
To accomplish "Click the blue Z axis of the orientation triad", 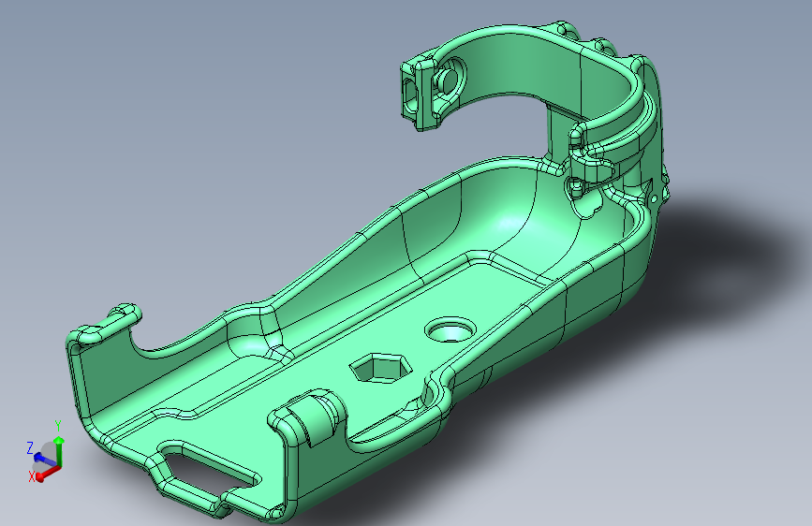I will tap(46, 460).
